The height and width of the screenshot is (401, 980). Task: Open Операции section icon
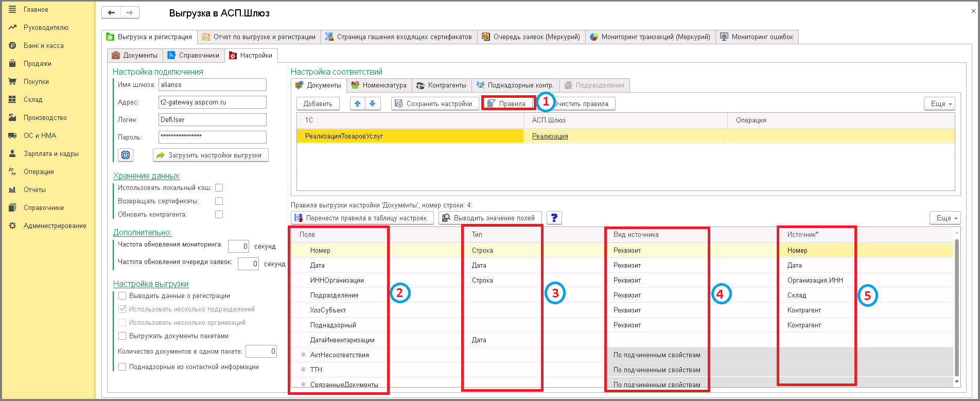[x=12, y=171]
